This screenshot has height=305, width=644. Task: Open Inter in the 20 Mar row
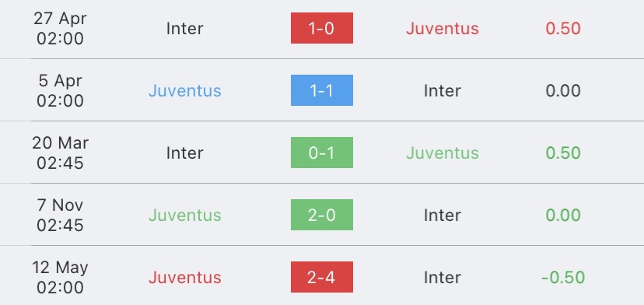tap(185, 153)
